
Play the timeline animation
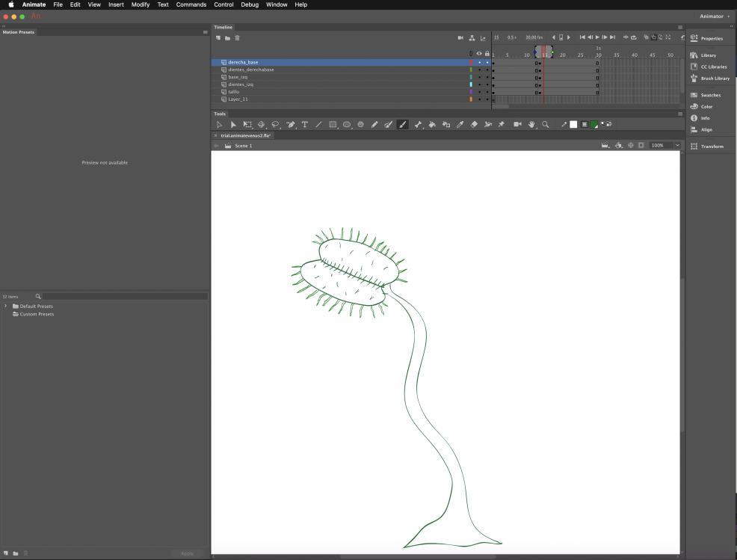click(597, 37)
